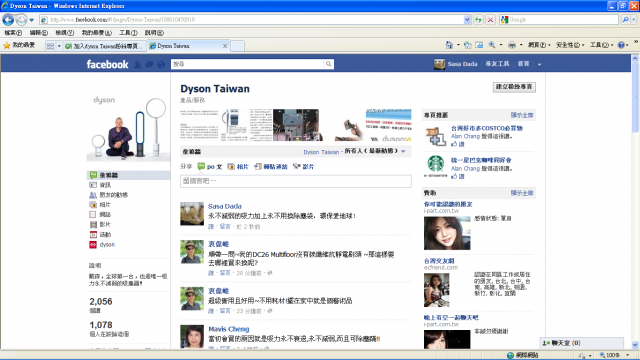Open the Facebook messages icon
Viewport: 640px width, 360px height.
149,64
